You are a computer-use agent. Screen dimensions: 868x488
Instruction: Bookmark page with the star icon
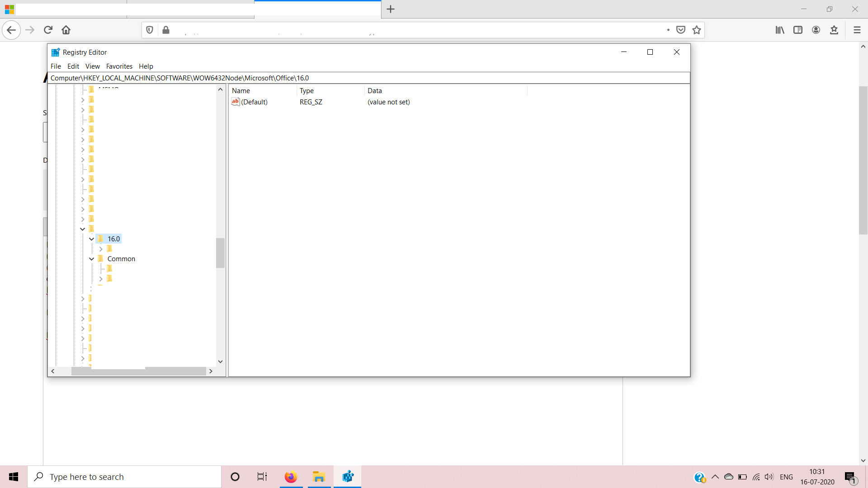697,30
